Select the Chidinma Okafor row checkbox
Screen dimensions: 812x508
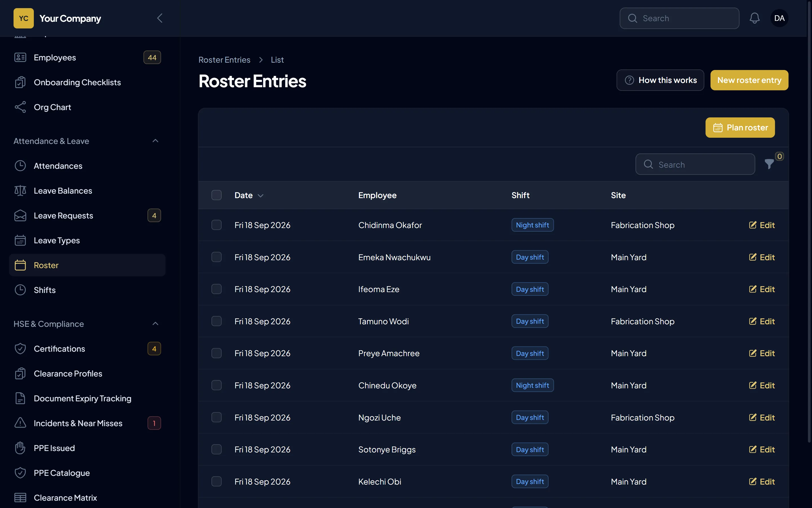click(217, 225)
